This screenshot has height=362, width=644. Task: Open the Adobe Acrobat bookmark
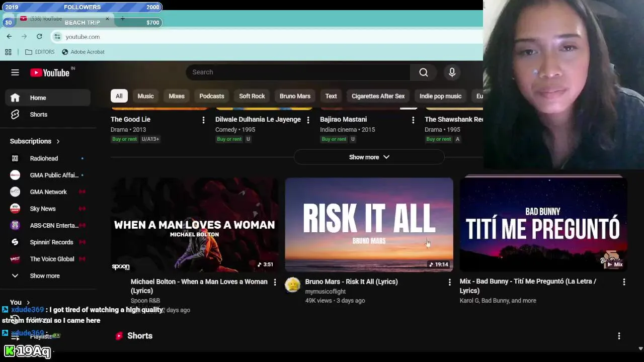[x=83, y=52]
